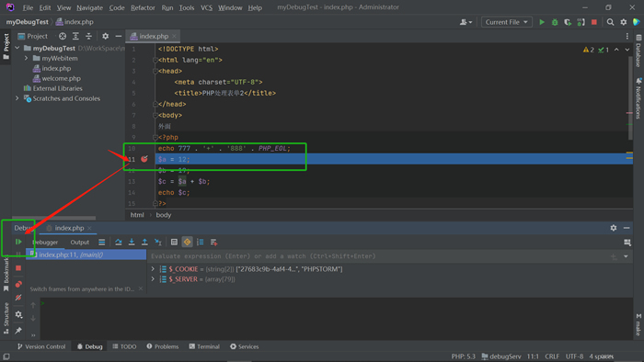Viewport: 644px width, 362px height.
Task: Open the Run menu
Action: click(167, 7)
